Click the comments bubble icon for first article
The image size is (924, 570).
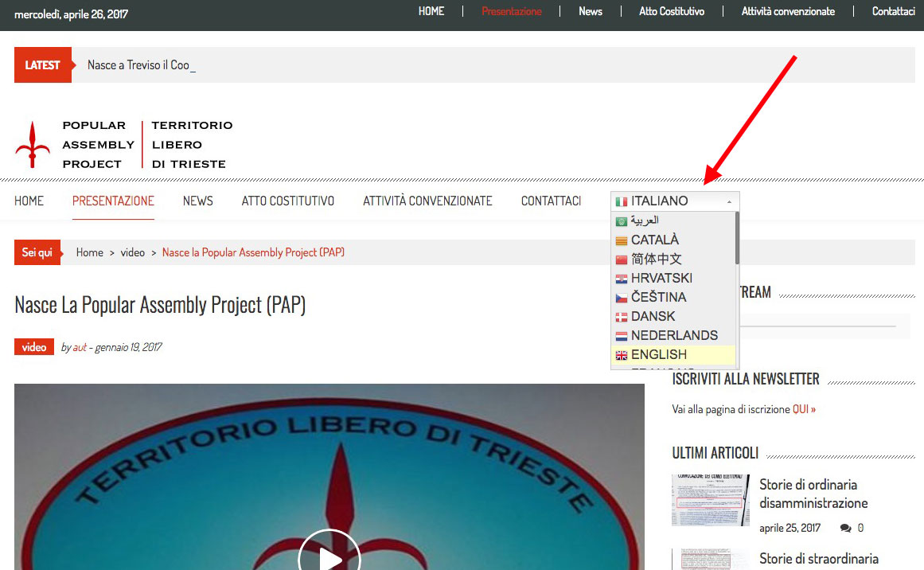coord(846,528)
